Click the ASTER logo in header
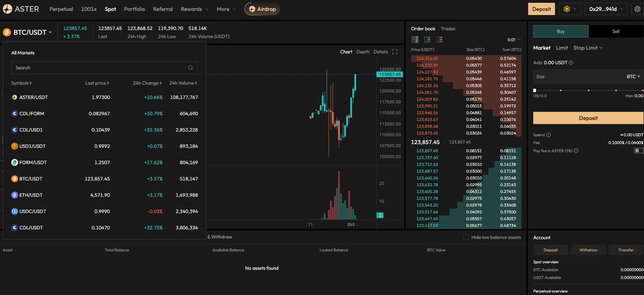644x295 pixels. click(21, 9)
